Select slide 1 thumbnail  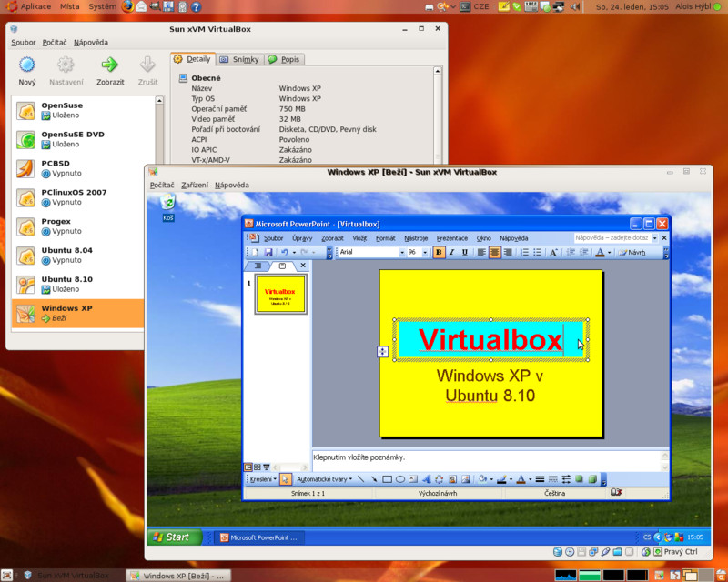coord(280,295)
